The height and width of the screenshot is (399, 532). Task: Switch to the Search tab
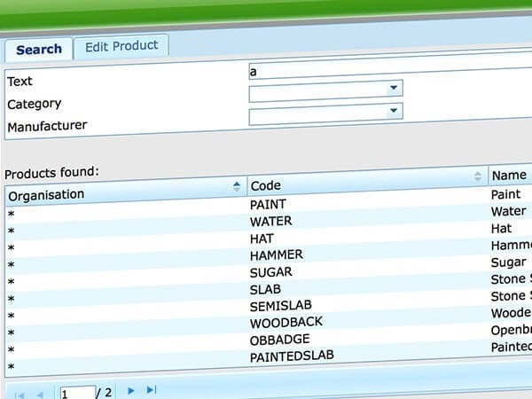coord(39,50)
